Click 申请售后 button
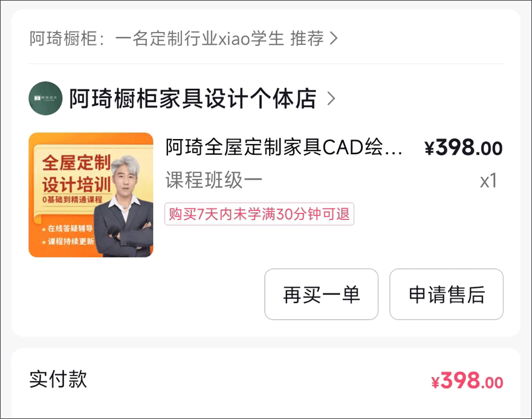This screenshot has height=419, width=532. click(x=446, y=294)
